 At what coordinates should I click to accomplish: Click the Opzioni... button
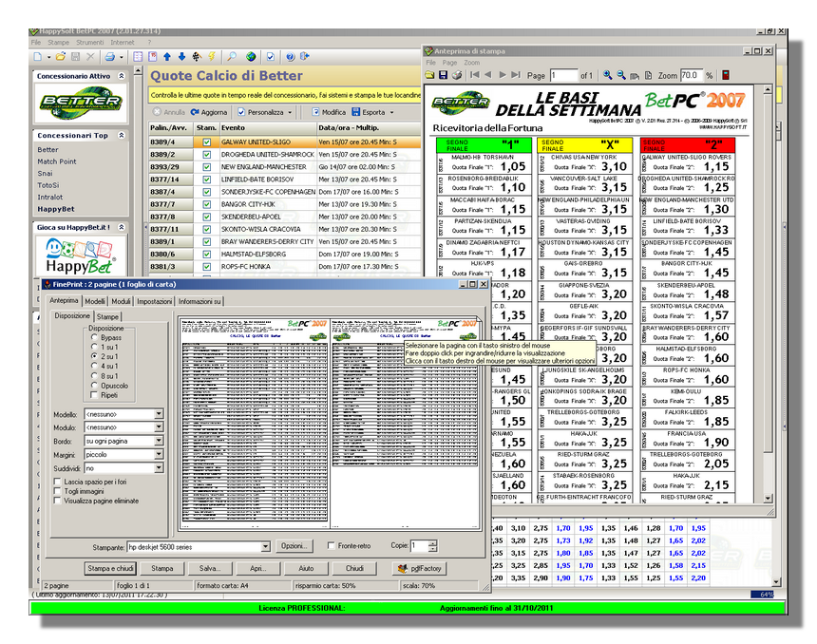(x=294, y=546)
